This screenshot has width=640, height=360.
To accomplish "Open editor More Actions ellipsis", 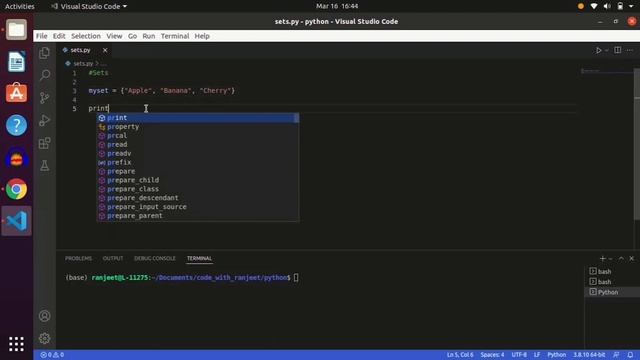I will (x=630, y=50).
